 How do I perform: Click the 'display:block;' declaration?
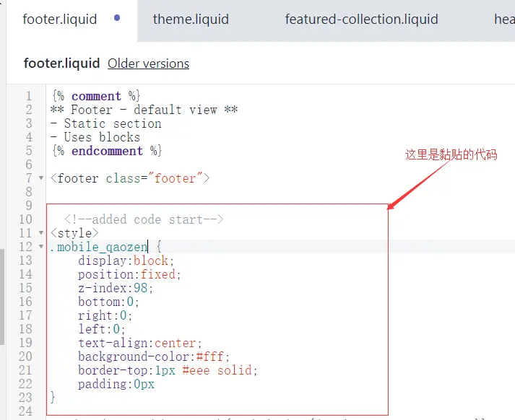pyautogui.click(x=126, y=261)
